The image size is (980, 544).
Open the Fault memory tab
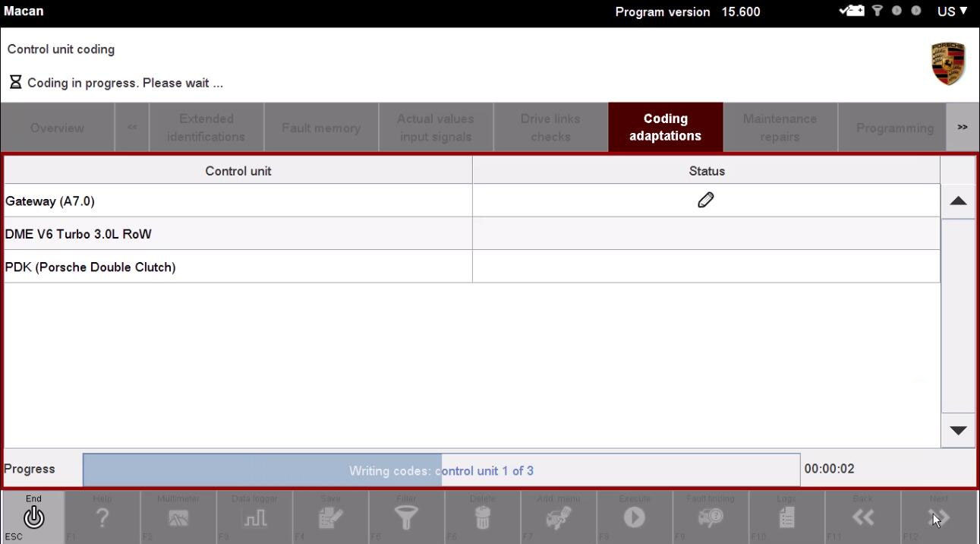coord(321,128)
